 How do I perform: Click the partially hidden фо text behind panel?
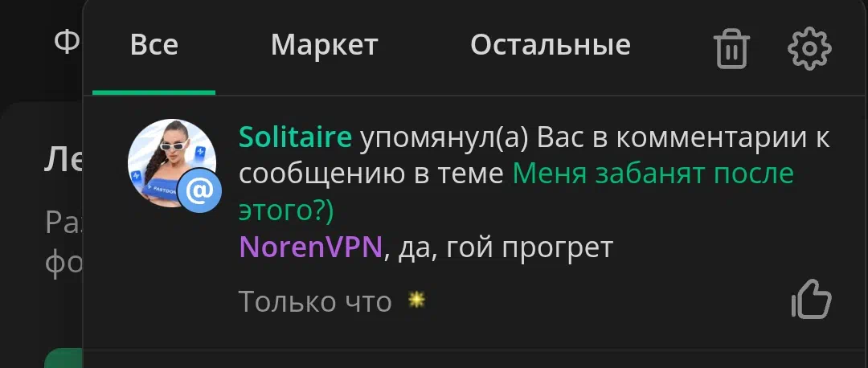coord(63,259)
